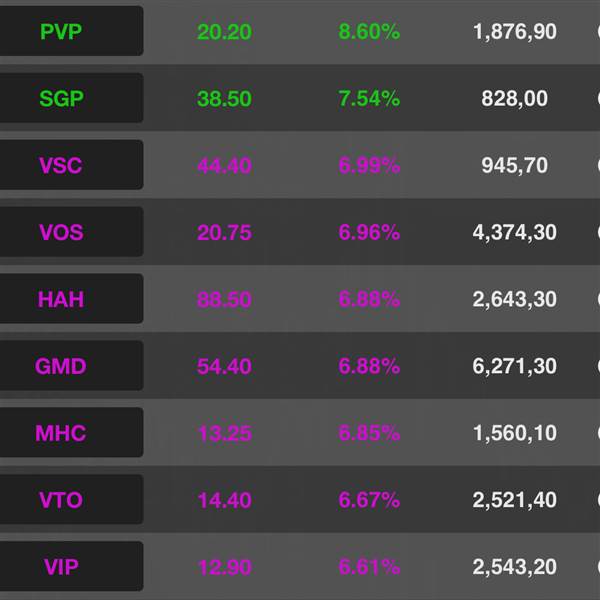Select the HAH ticker button

[71, 299]
